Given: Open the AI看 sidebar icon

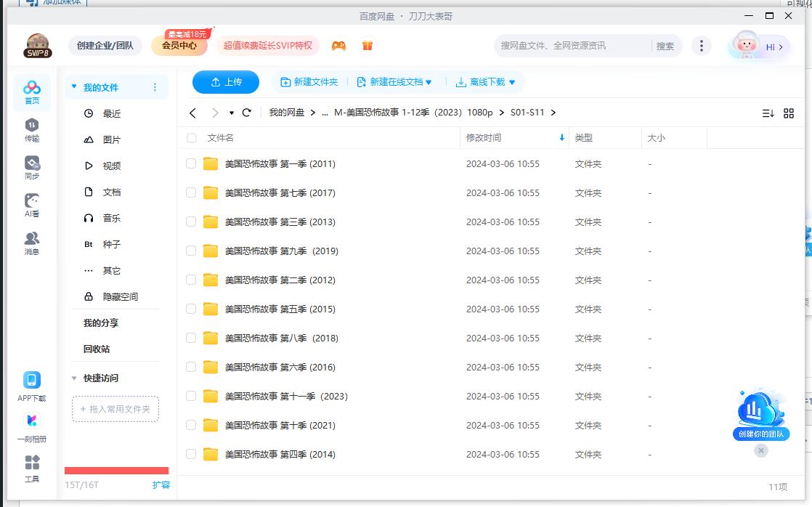Looking at the screenshot, I should [31, 206].
